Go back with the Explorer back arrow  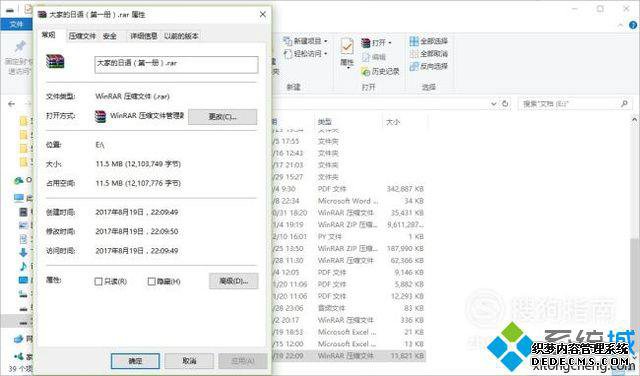coord(11,104)
